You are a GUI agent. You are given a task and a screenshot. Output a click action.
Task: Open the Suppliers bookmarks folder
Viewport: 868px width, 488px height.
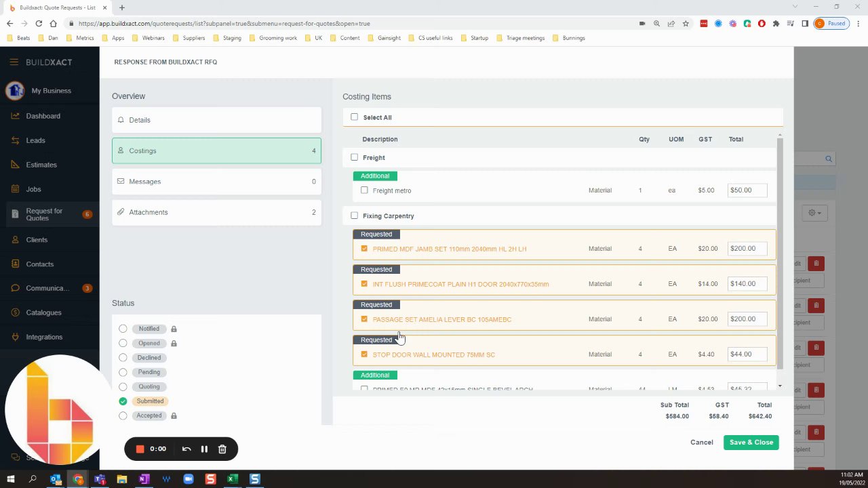[189, 38]
